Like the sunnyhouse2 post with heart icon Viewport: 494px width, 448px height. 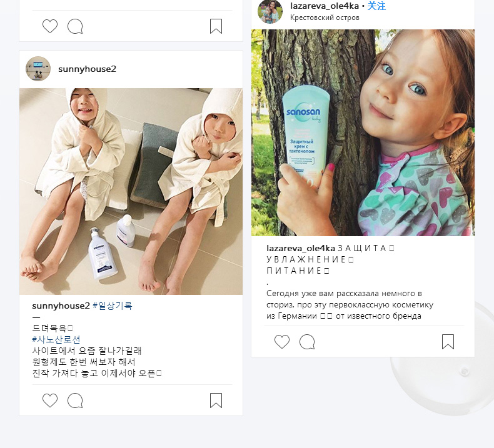(50, 401)
